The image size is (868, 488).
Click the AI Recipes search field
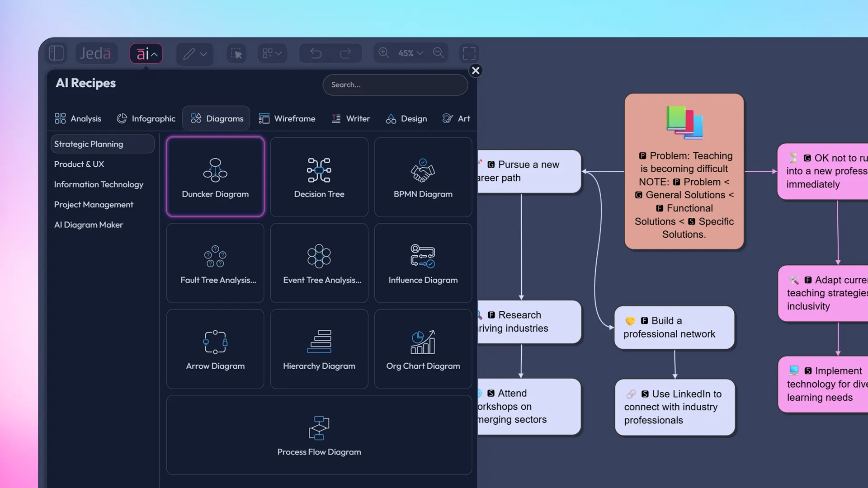395,85
